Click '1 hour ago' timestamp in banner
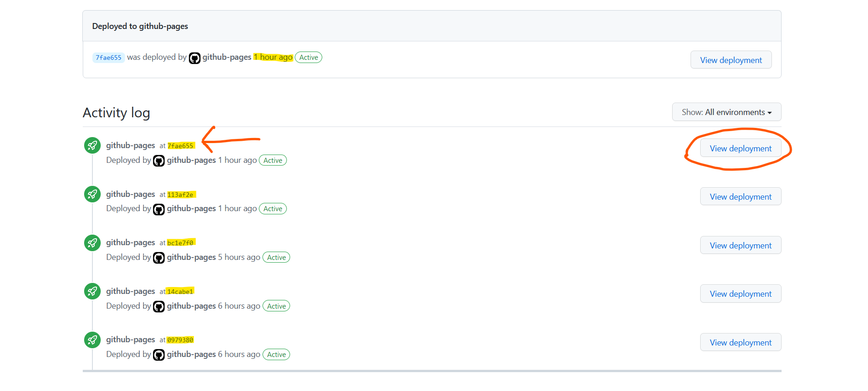This screenshot has width=868, height=391. click(273, 57)
